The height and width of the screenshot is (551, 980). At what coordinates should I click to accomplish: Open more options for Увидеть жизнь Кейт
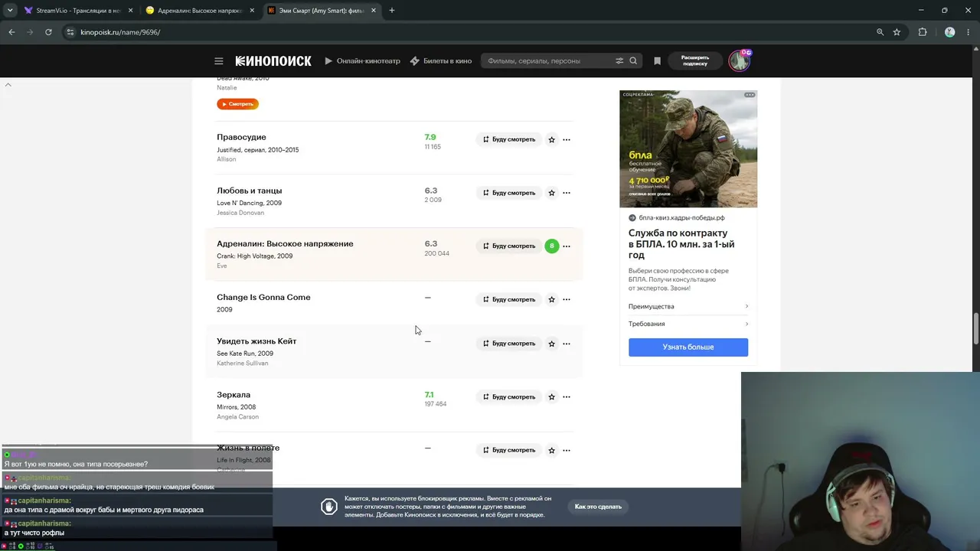coord(567,344)
